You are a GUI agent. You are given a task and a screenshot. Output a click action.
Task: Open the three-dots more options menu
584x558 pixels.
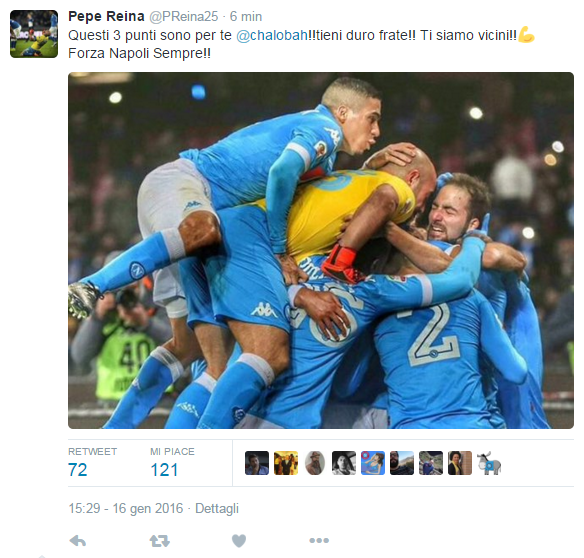pyautogui.click(x=319, y=540)
